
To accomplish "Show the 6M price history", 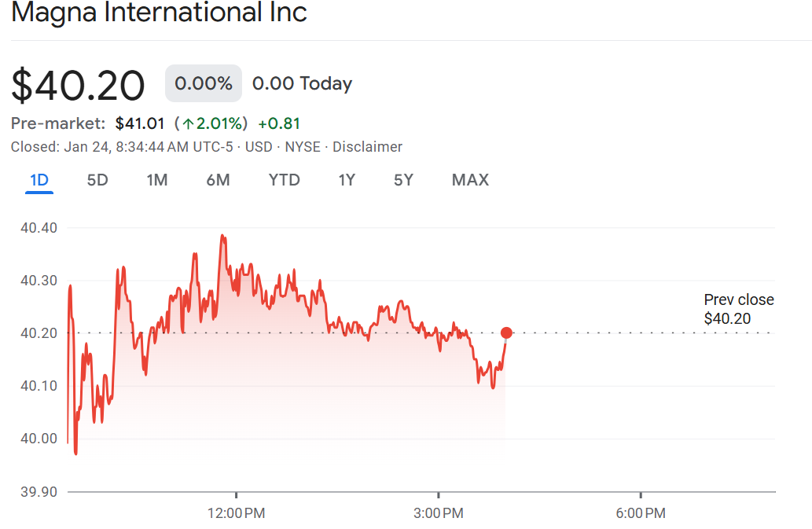I will [x=218, y=180].
